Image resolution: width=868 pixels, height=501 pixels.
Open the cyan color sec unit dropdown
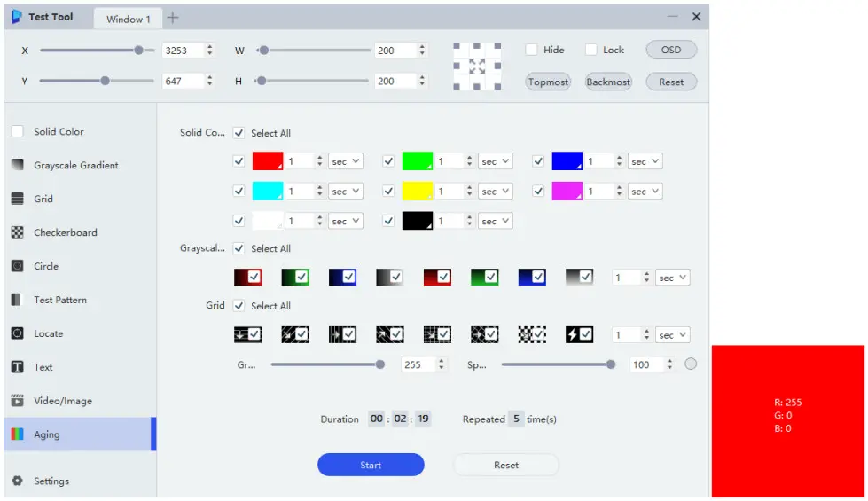click(x=346, y=191)
